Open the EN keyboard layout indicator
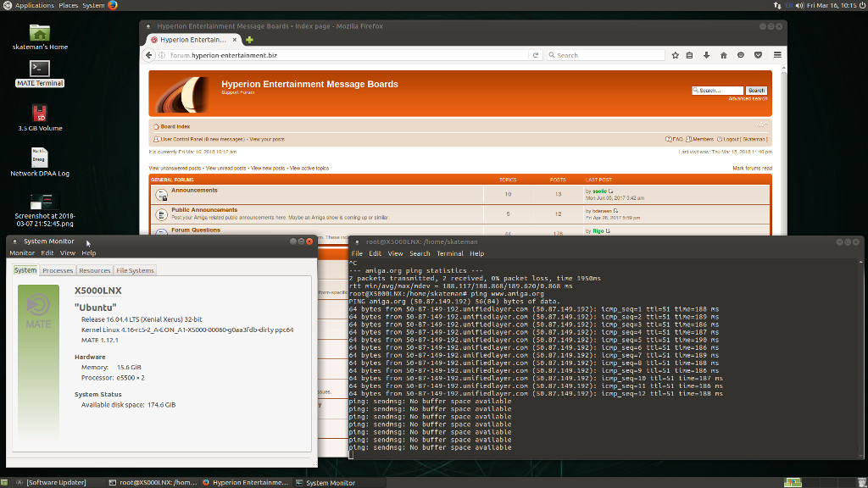Image resolution: width=868 pixels, height=488 pixels. 789,5
